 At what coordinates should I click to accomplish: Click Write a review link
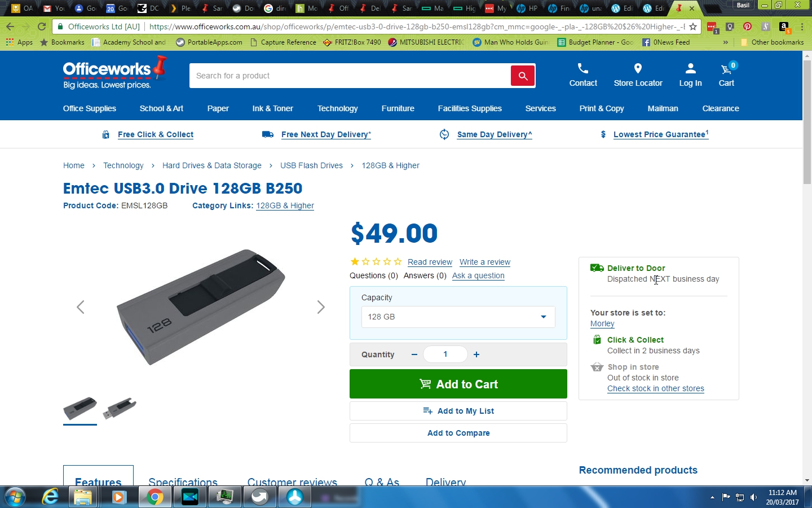tap(485, 262)
